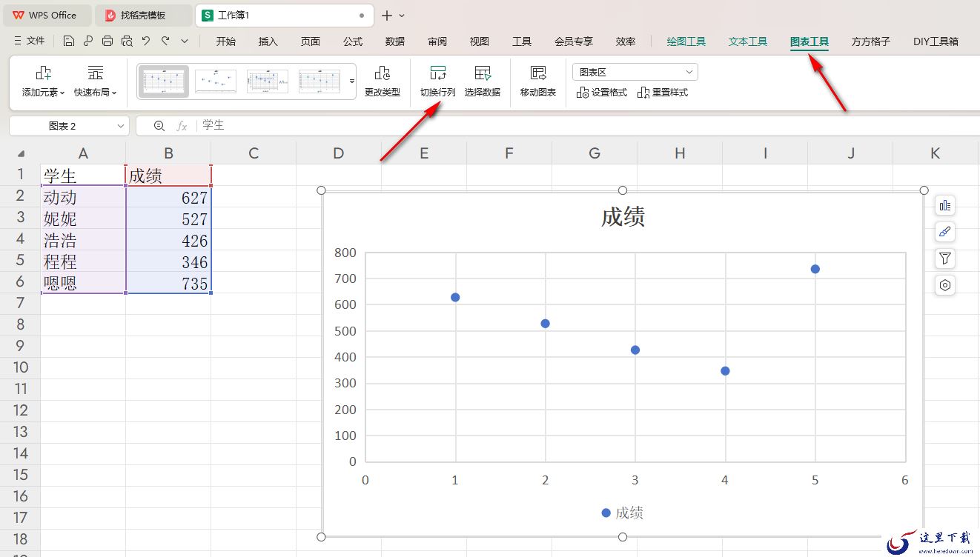Click 选择数据 button
Image resolution: width=980 pixels, height=557 pixels.
pyautogui.click(x=483, y=81)
